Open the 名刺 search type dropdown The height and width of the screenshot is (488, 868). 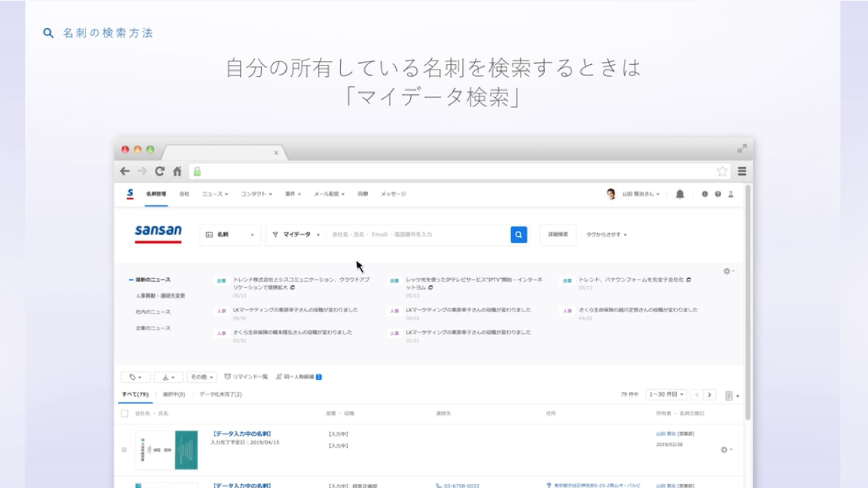230,235
